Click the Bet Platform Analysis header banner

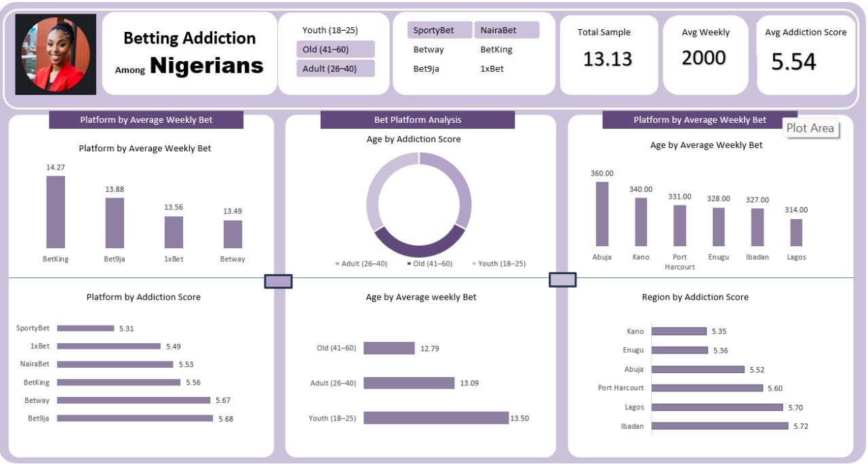tap(418, 120)
